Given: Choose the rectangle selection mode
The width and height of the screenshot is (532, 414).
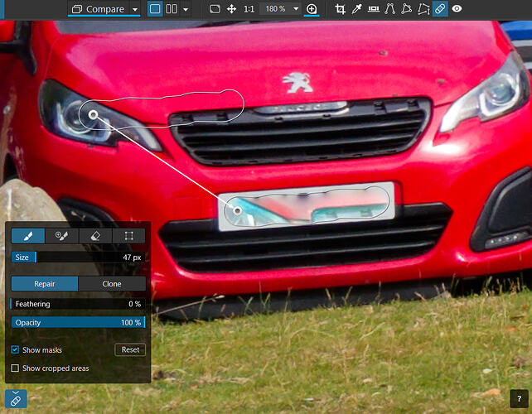Looking at the screenshot, I should [x=128, y=236].
